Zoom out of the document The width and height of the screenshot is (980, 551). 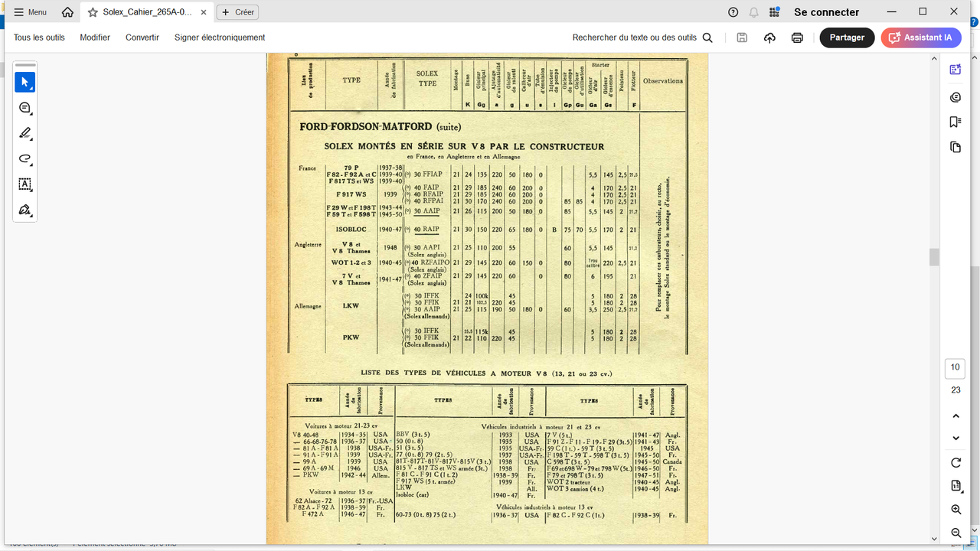[x=955, y=533]
